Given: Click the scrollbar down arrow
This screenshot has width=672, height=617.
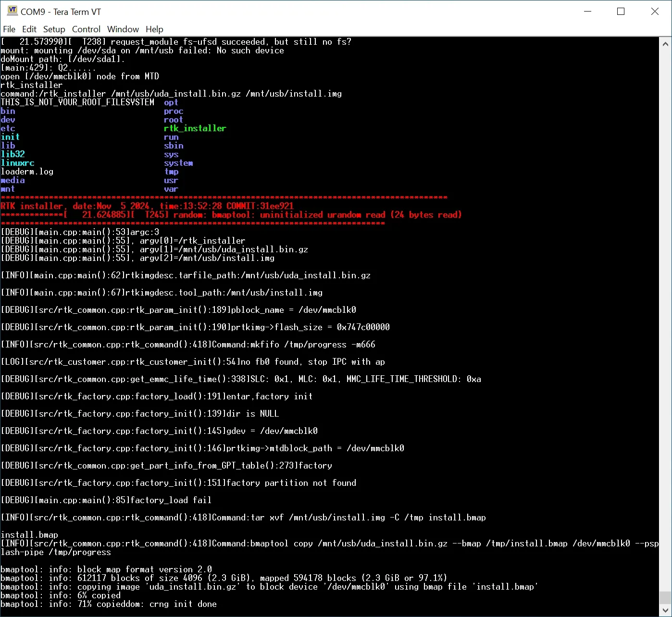Looking at the screenshot, I should coord(666,611).
